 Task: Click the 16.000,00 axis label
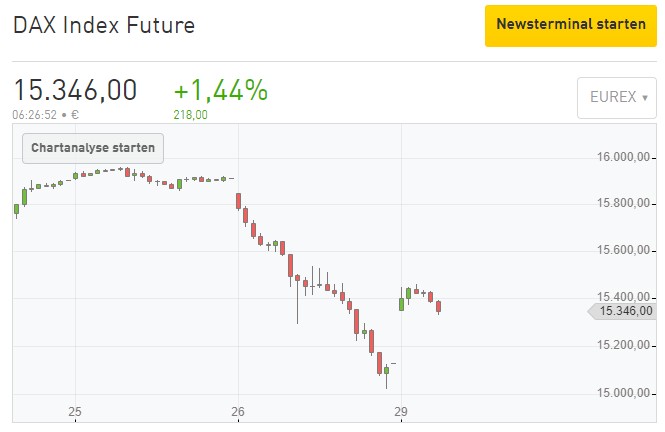(x=623, y=157)
